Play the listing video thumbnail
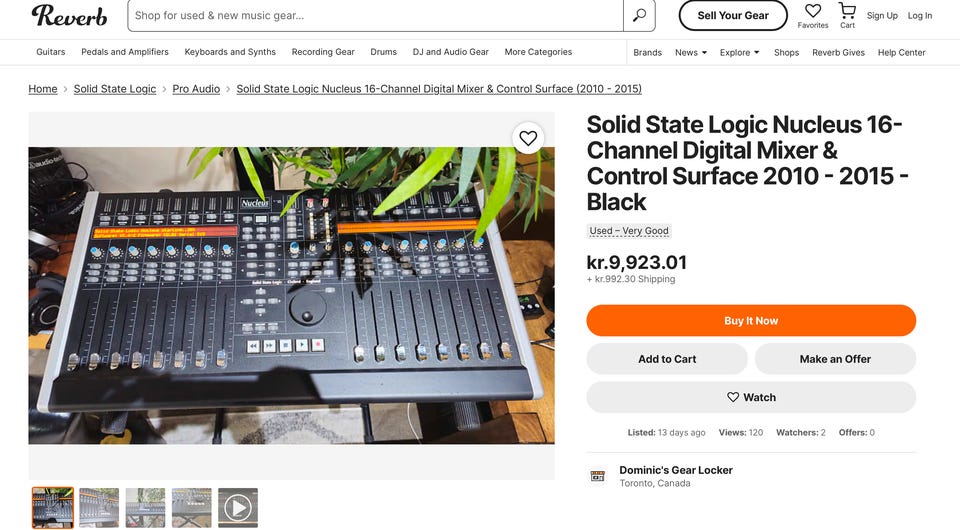 [237, 507]
